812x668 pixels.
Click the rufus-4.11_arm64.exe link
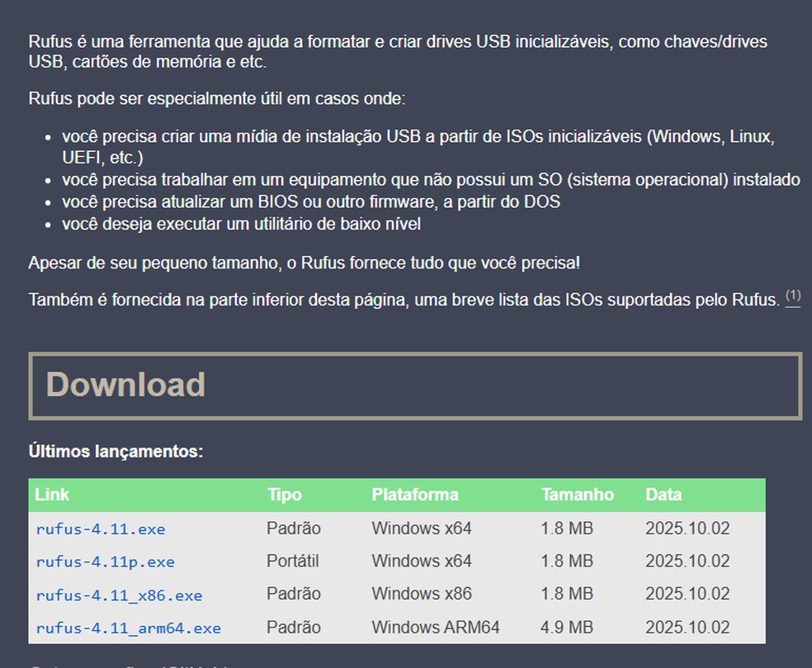coord(129,628)
